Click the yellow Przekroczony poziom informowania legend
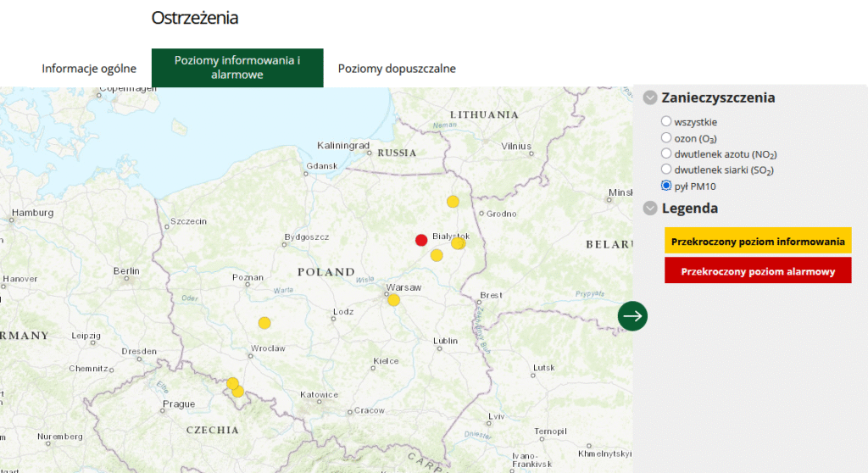The height and width of the screenshot is (473, 868). (758, 241)
